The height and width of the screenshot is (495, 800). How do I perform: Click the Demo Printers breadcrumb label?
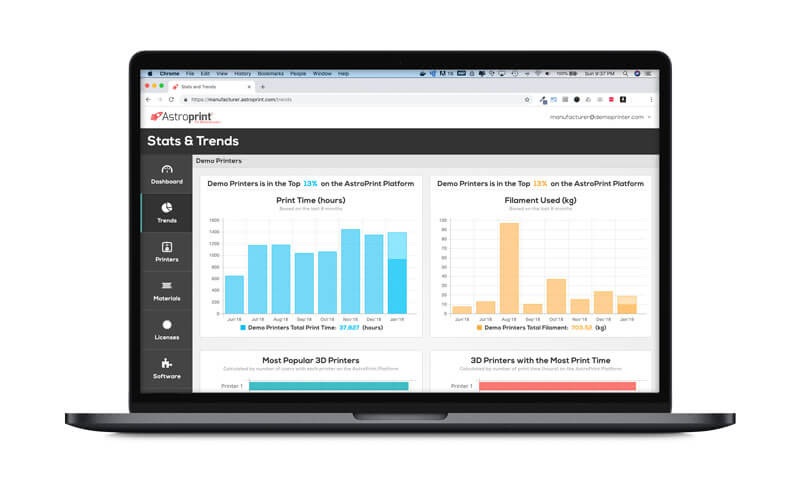(x=219, y=161)
